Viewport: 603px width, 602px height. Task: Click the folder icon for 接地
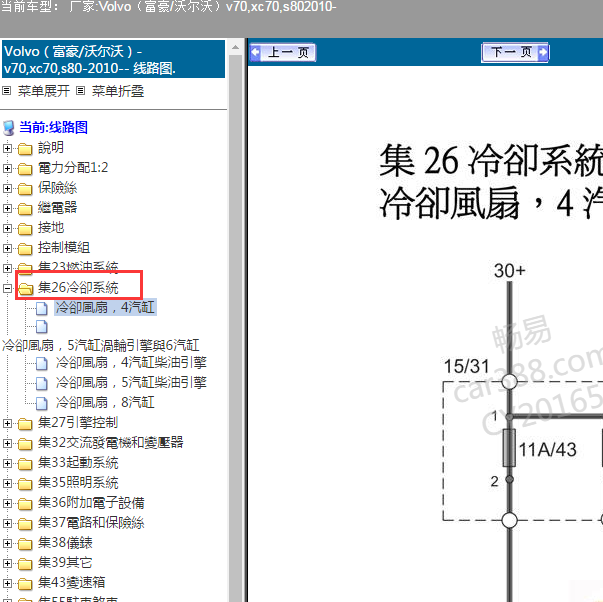pos(25,228)
